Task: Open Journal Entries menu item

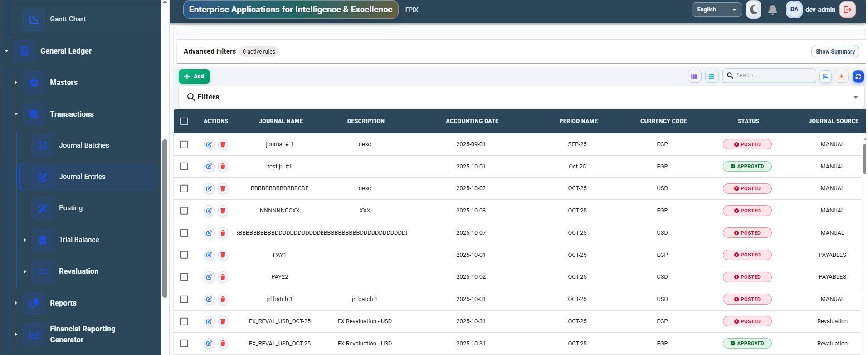Action: 82,177
